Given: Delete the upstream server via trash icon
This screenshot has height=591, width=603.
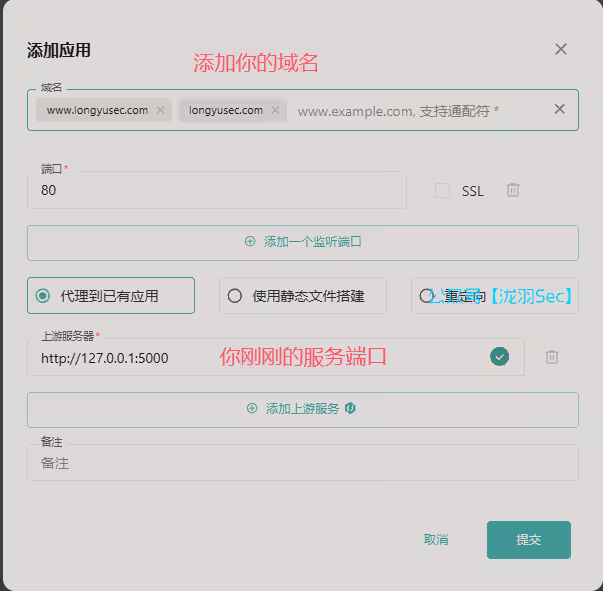Looking at the screenshot, I should pyautogui.click(x=552, y=357).
